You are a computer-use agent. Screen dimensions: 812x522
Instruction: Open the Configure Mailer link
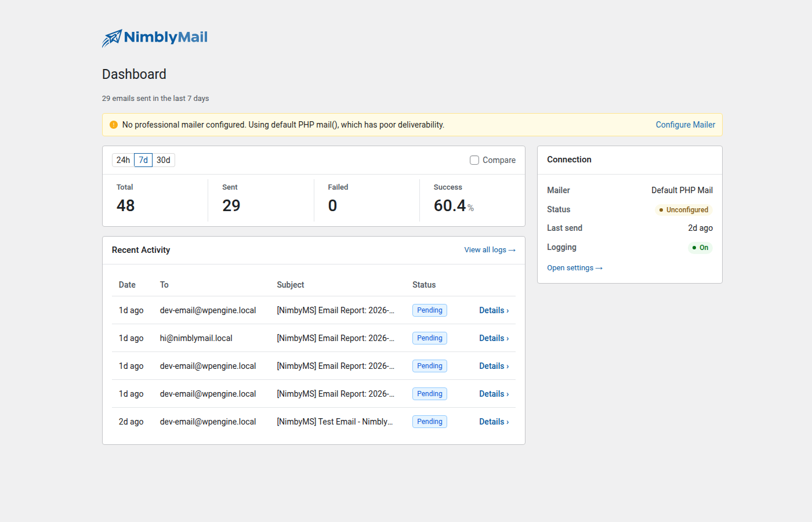click(x=685, y=125)
